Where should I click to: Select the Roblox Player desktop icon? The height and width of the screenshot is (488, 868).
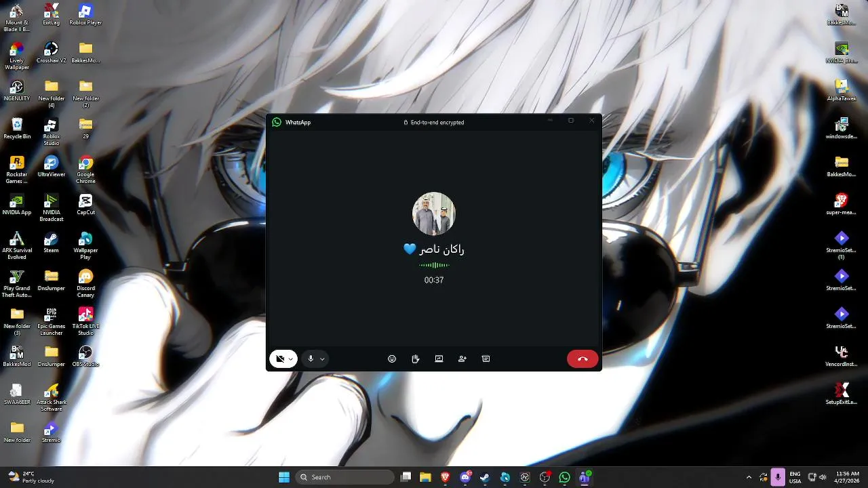(85, 14)
